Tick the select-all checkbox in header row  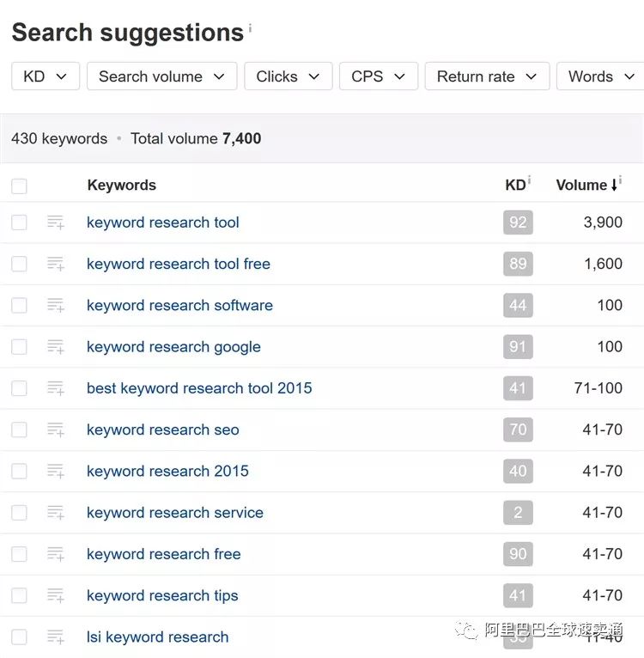coord(19,186)
